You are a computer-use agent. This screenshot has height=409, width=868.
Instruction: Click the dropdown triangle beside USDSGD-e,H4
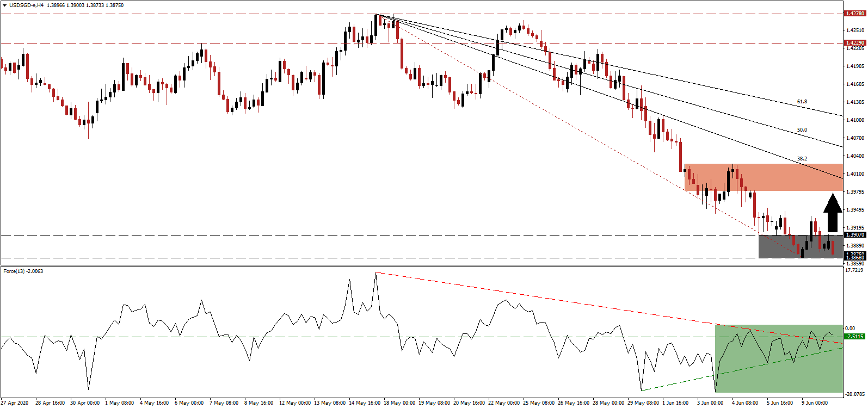4,5
